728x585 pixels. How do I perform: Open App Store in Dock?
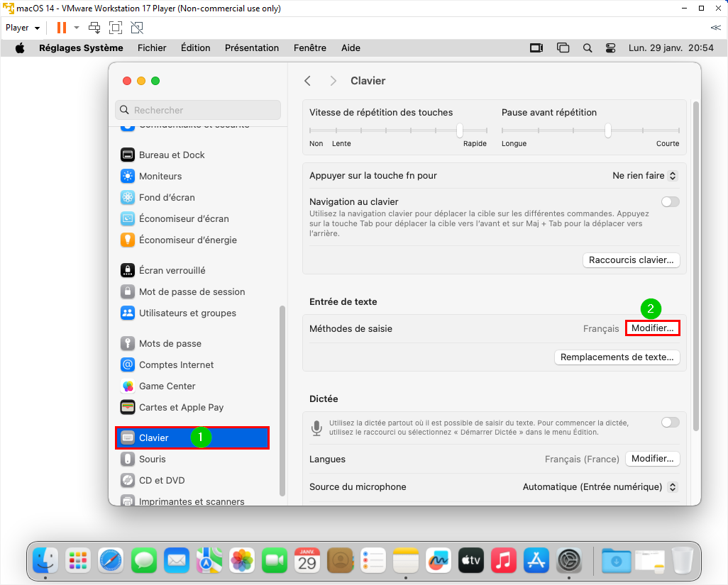(x=536, y=560)
